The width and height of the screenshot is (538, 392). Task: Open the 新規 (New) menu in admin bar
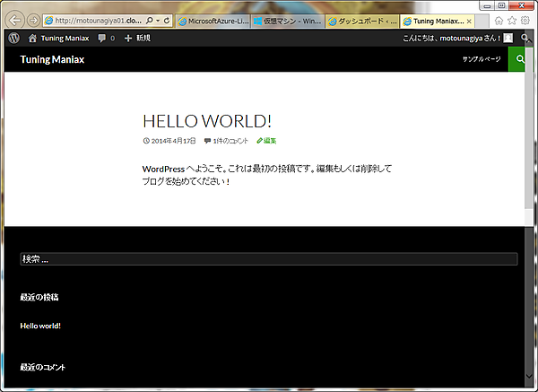click(138, 39)
